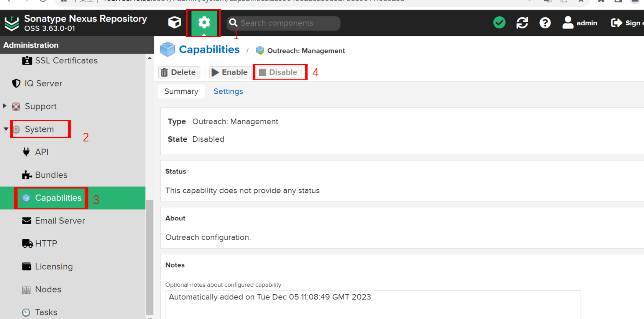
Task: Open Nodes in sidebar
Action: pyautogui.click(x=48, y=289)
